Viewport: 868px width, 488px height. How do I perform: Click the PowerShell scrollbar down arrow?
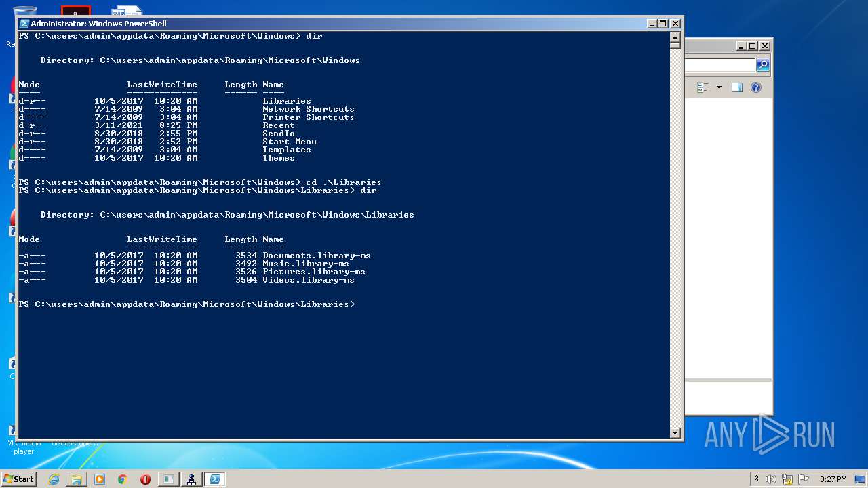coord(675,432)
